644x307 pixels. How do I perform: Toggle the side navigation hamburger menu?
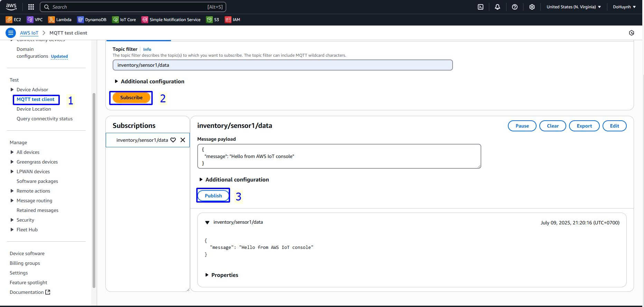coord(11,33)
